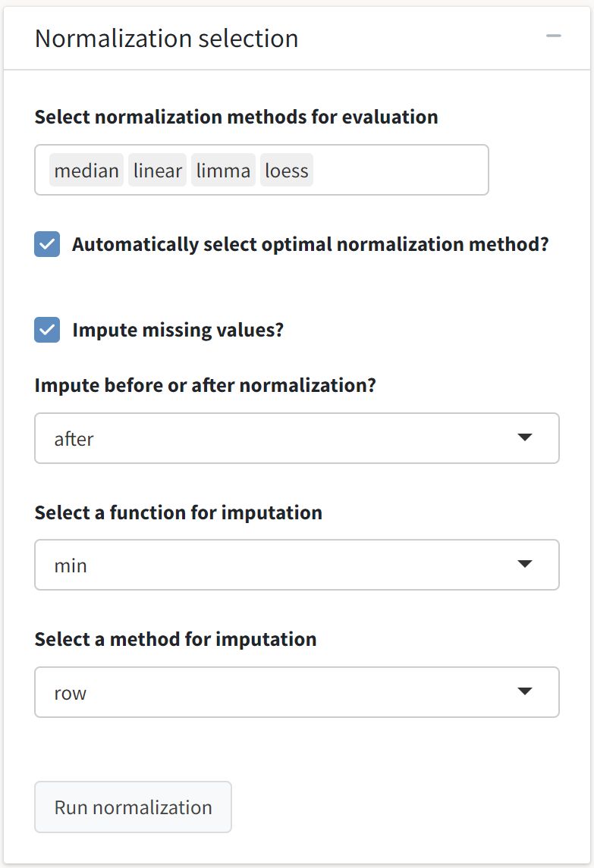Screen dimensions: 594x868
Task: Expand the imputation method dropdown showing row
Action: [x=281, y=692]
